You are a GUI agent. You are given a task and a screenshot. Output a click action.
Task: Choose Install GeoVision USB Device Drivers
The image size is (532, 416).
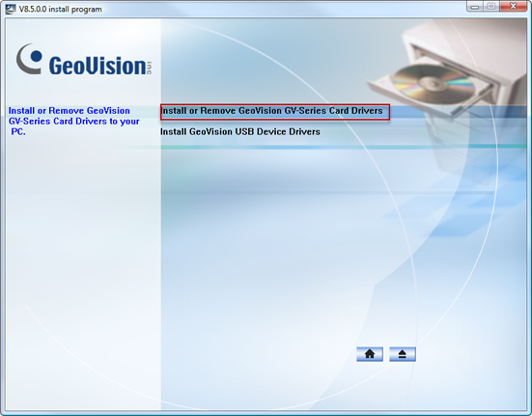coord(239,132)
